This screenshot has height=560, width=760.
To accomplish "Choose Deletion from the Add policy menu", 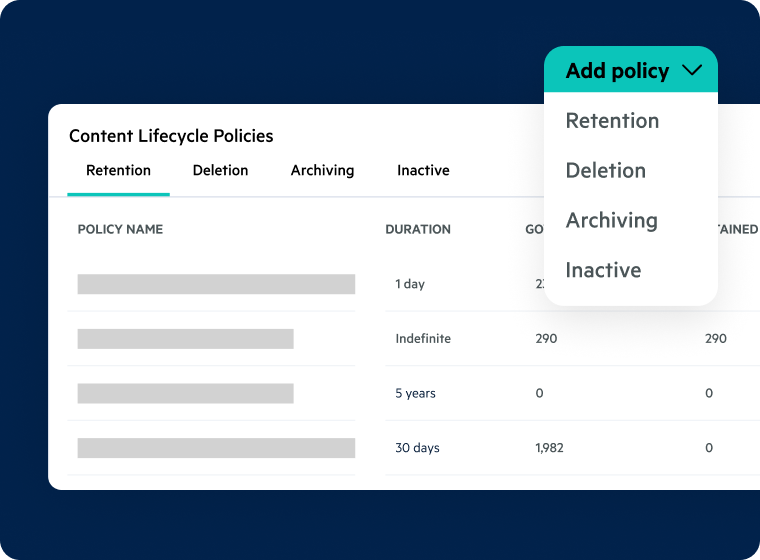I will point(605,171).
